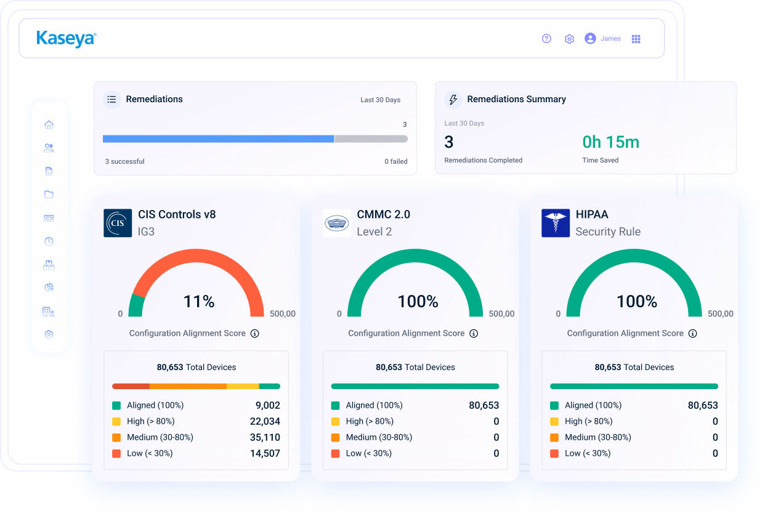Click the CIS device alignment color bar
This screenshot has height=532, width=781.
coord(196,387)
